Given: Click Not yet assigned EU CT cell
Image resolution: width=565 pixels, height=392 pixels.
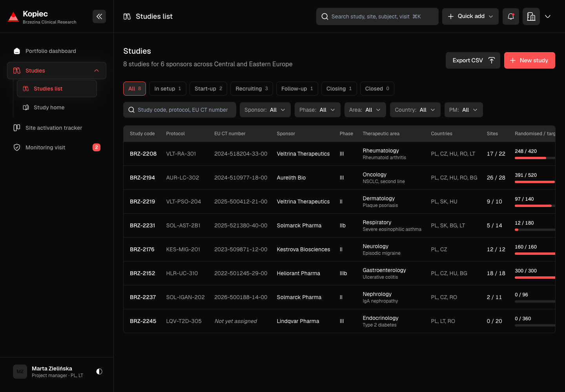Looking at the screenshot, I should click(235, 321).
